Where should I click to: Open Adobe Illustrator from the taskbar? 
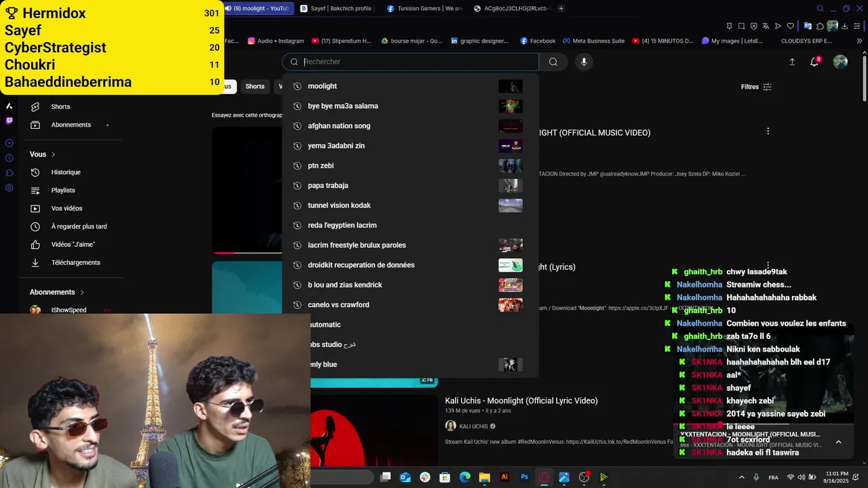click(x=504, y=477)
